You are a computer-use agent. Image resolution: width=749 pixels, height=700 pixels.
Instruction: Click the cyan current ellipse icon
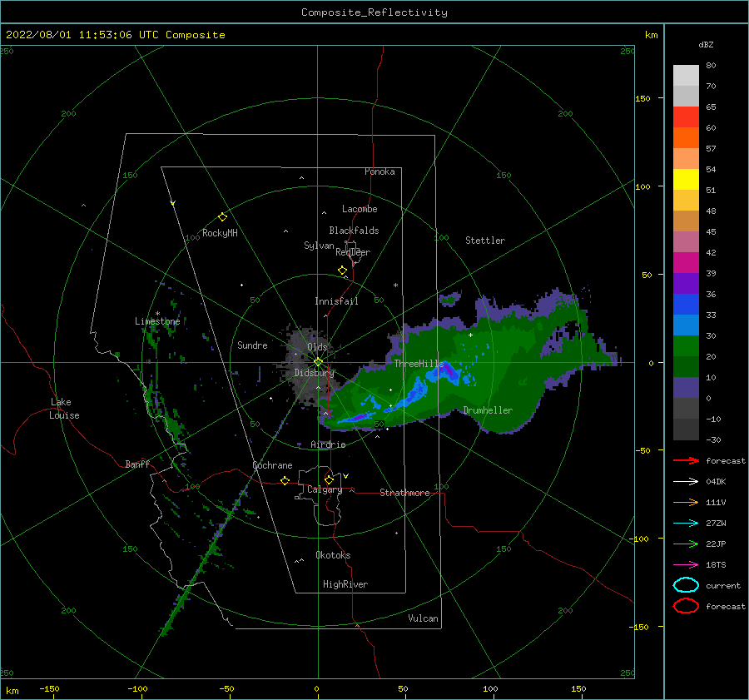pyautogui.click(x=686, y=585)
